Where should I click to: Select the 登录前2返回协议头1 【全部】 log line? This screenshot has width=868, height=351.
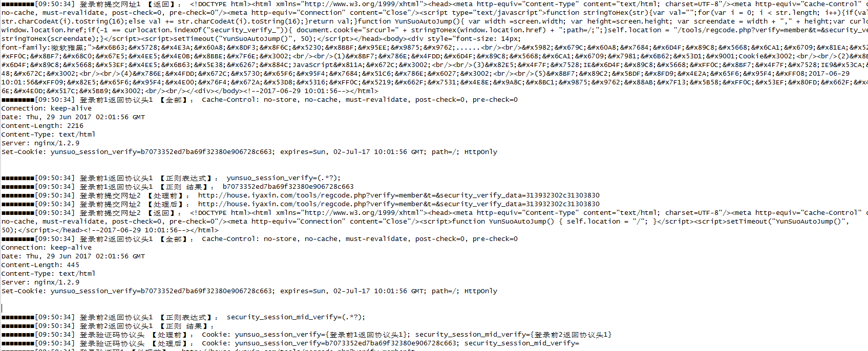(260, 239)
